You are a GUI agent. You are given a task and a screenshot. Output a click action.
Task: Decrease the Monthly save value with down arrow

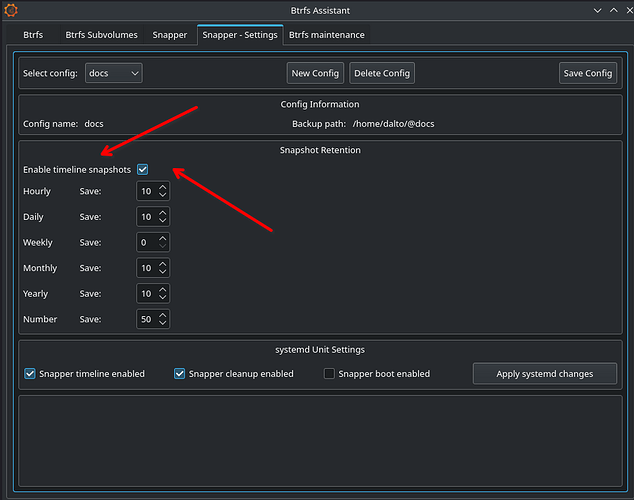click(x=163, y=273)
